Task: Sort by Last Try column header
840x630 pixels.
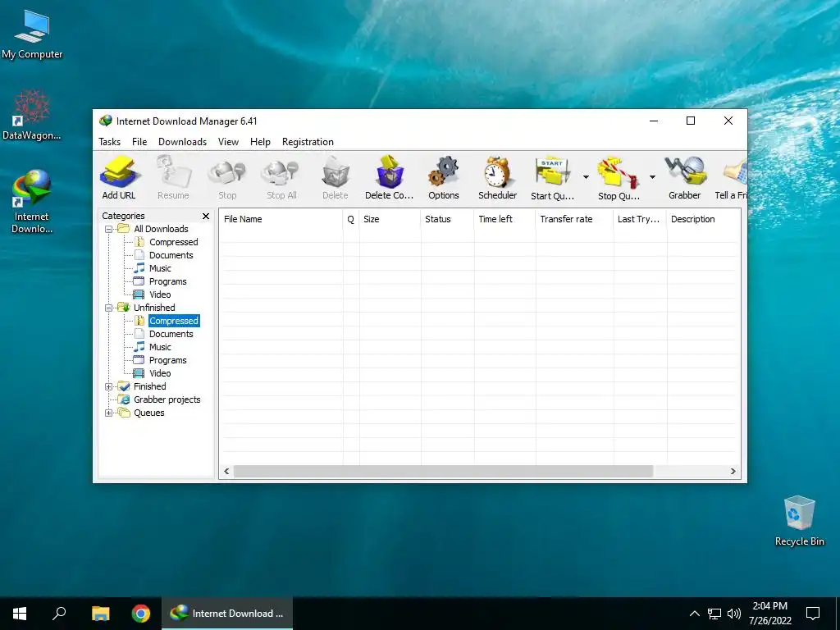Action: [640, 219]
